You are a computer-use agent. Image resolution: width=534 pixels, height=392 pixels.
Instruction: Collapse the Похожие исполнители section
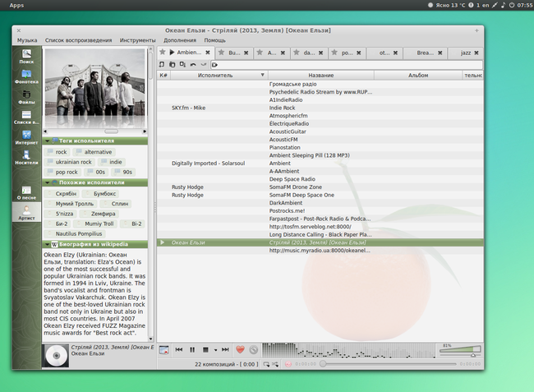point(48,182)
